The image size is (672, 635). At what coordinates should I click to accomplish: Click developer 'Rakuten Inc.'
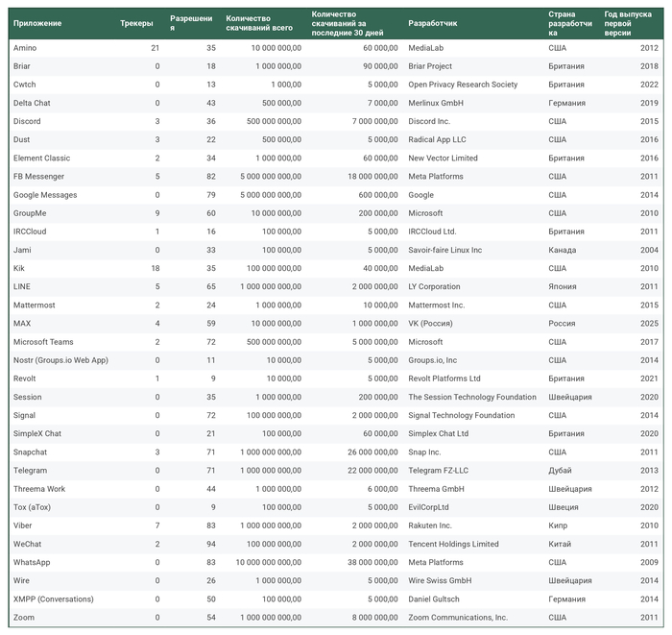pyautogui.click(x=430, y=525)
